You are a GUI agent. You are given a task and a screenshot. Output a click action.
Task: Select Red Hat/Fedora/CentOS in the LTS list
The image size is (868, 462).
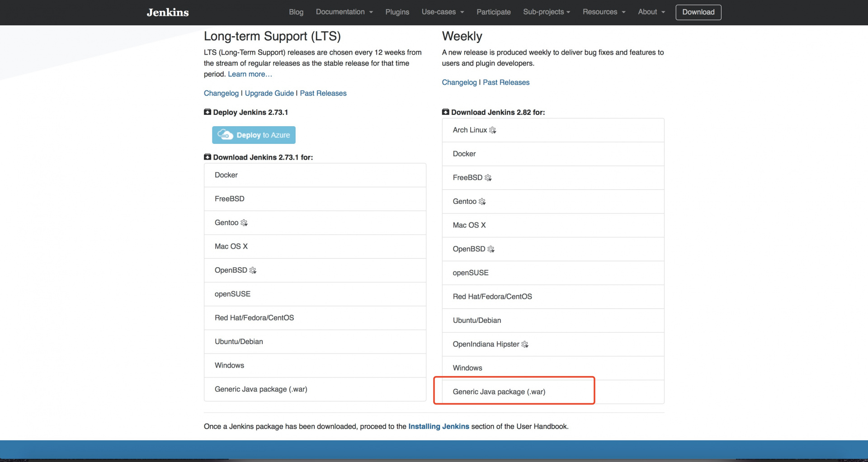click(315, 318)
